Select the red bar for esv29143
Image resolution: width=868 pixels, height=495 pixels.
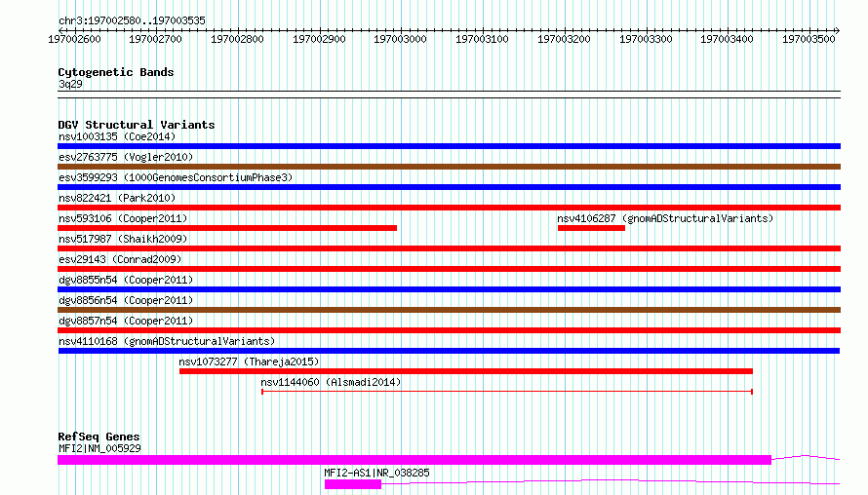pyautogui.click(x=449, y=269)
